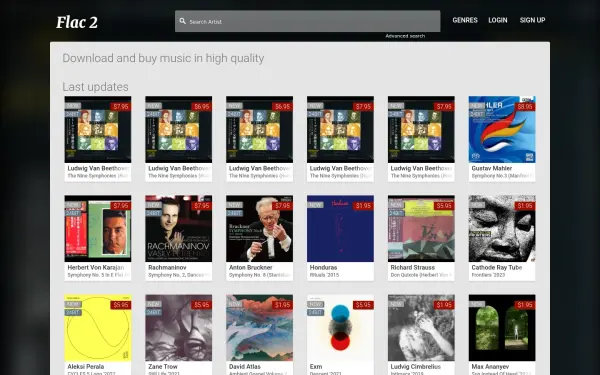Open Richard Strauss Don Quixote album cover
Screen dimensions: 600x375
click(421, 228)
